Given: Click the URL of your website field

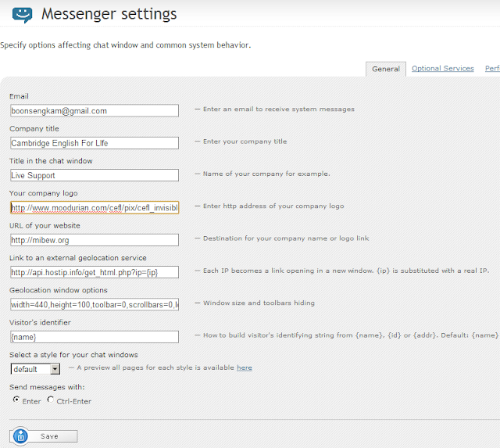Looking at the screenshot, I should click(95, 240).
